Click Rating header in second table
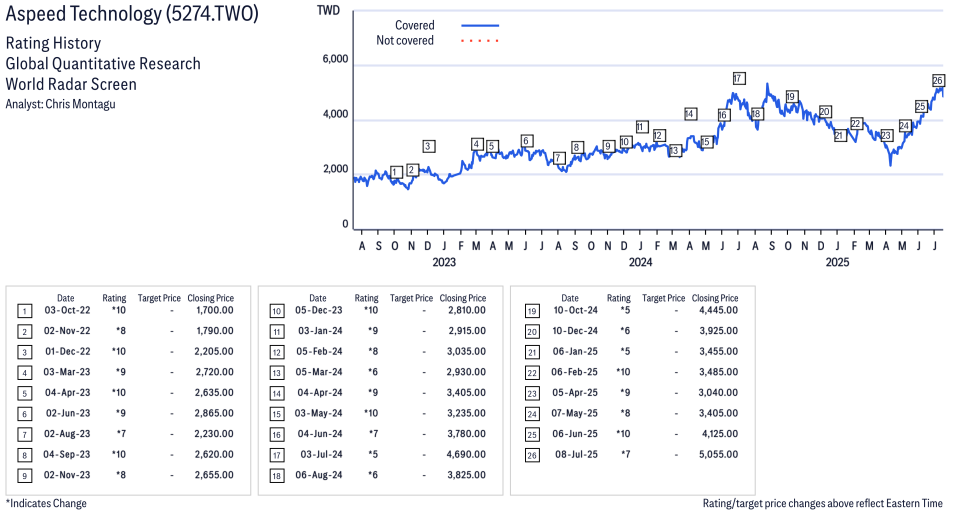Viewport: 954px width, 510px height. tap(366, 298)
